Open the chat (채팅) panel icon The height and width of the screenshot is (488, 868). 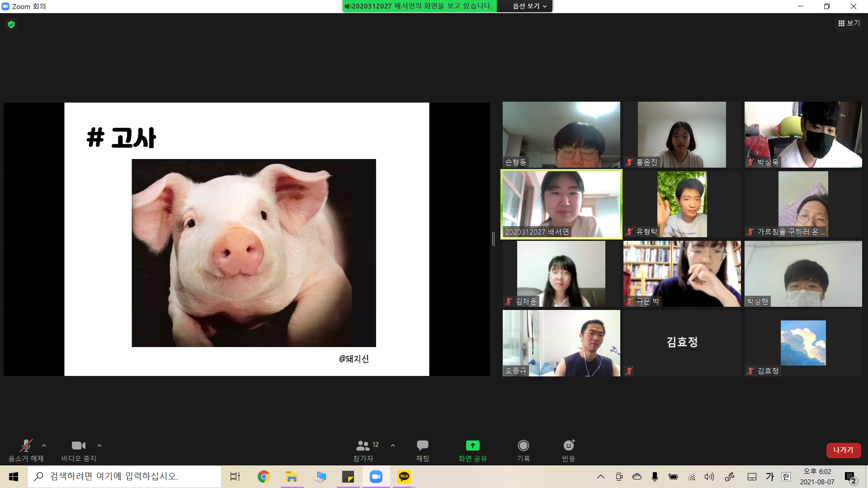(x=422, y=446)
